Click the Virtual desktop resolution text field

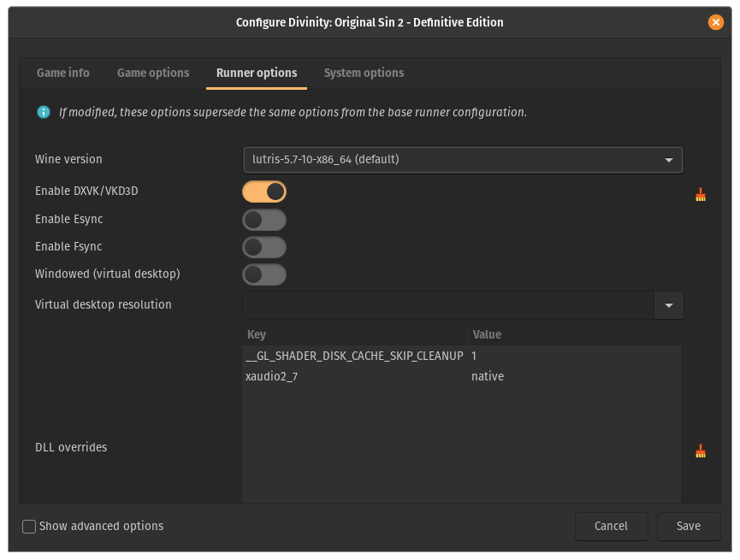(447, 305)
